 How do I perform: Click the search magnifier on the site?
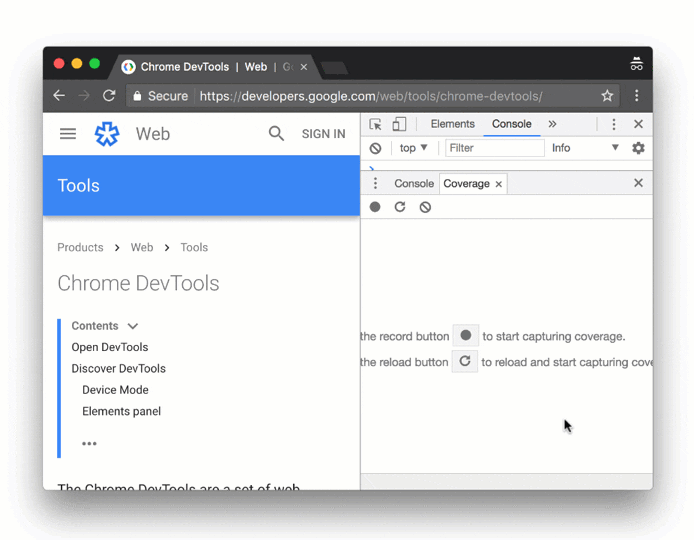pos(276,134)
